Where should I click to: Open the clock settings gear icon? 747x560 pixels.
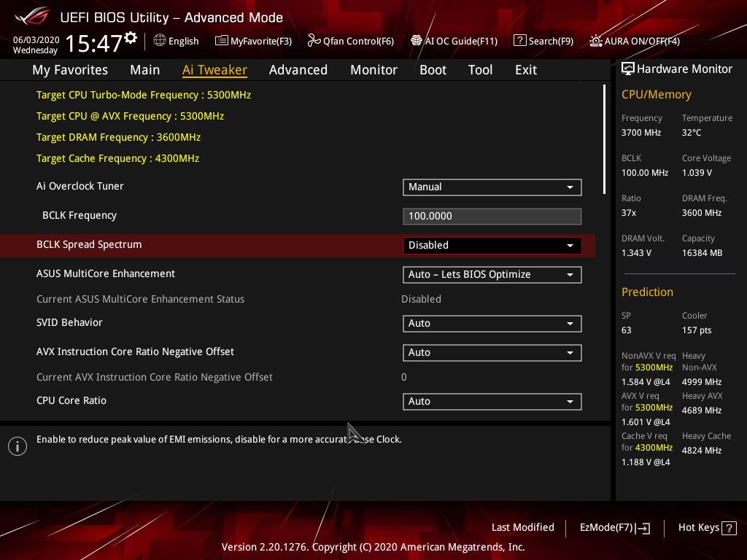131,38
